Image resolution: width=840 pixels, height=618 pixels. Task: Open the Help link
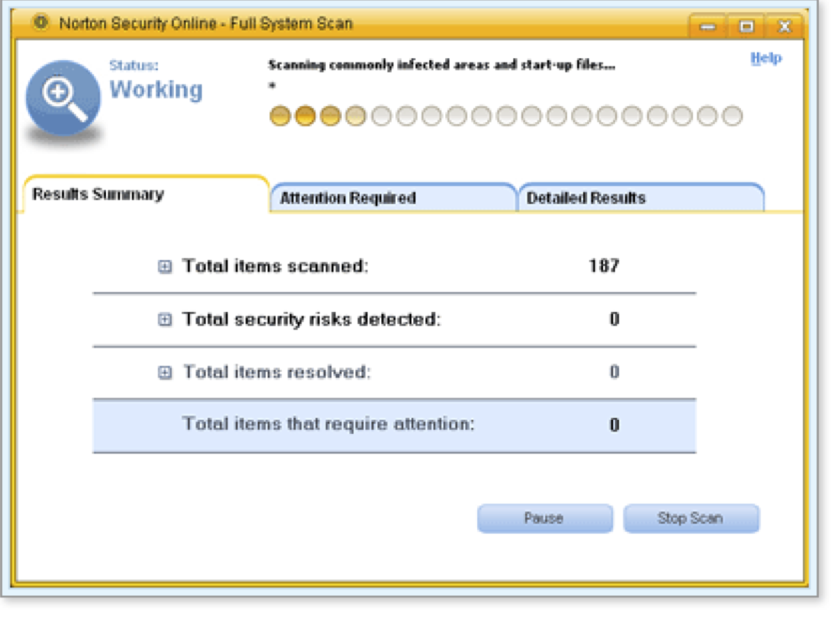tap(766, 58)
